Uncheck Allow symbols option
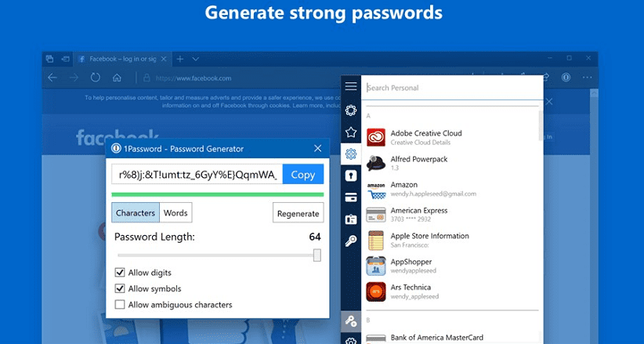 pos(120,289)
